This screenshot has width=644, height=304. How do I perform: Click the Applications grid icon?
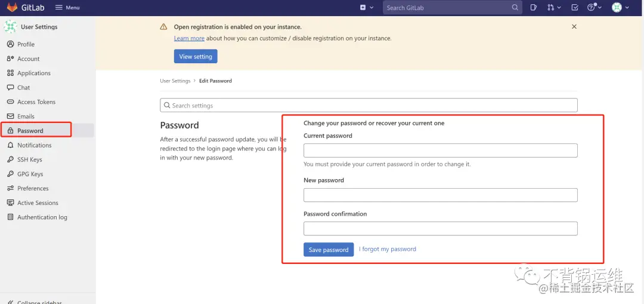tap(10, 73)
